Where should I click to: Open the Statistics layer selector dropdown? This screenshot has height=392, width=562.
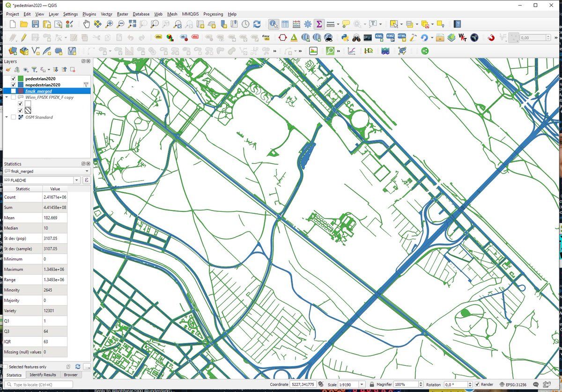pos(86,171)
